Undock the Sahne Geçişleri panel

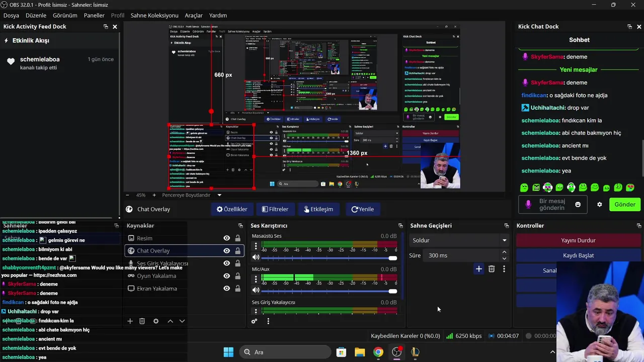tap(507, 226)
